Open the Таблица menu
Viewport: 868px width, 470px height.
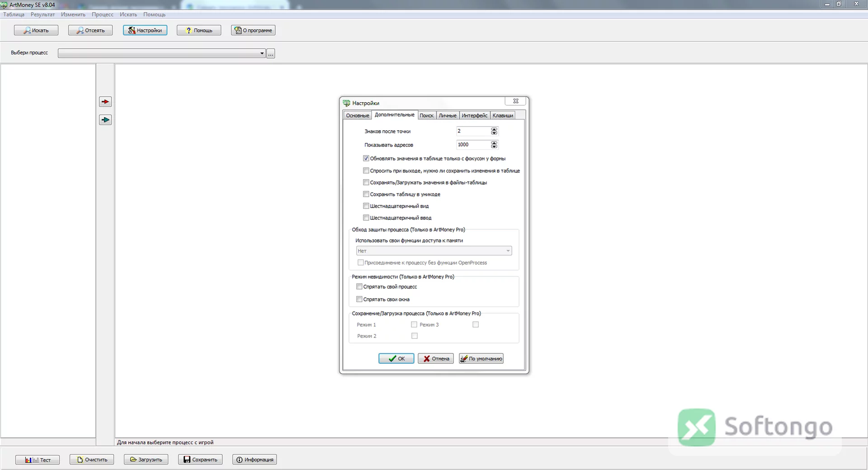click(x=14, y=14)
